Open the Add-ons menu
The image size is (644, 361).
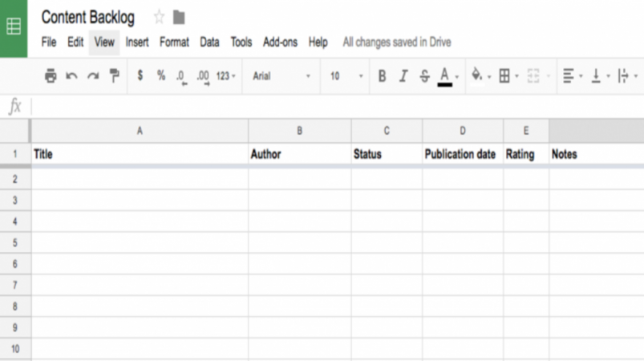point(280,42)
